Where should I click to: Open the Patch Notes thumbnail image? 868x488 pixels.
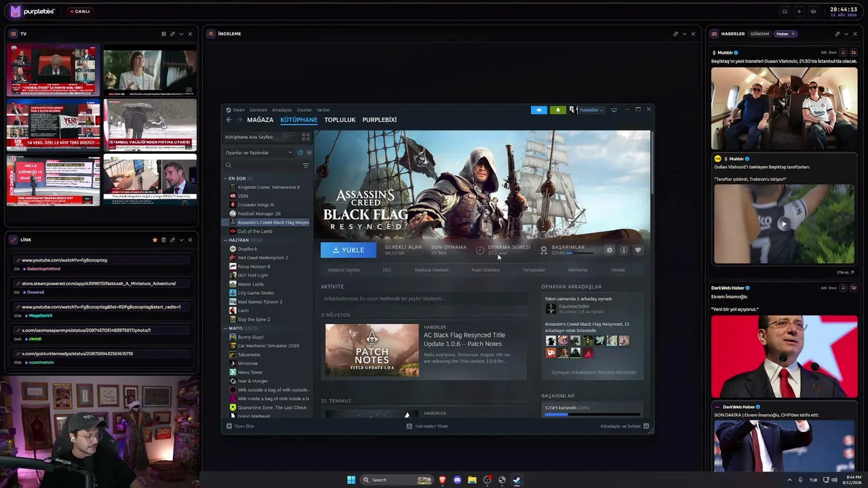pos(372,350)
